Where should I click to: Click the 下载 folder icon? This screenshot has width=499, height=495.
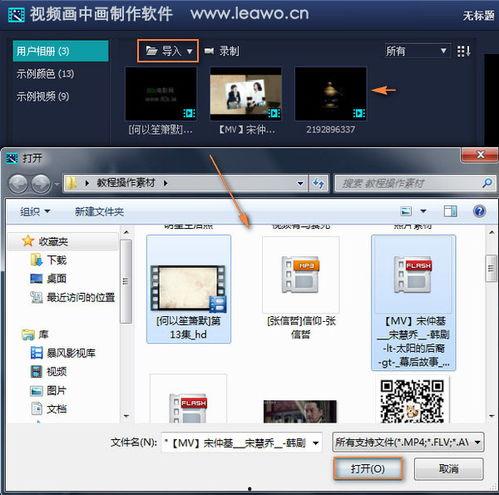pyautogui.click(x=36, y=260)
